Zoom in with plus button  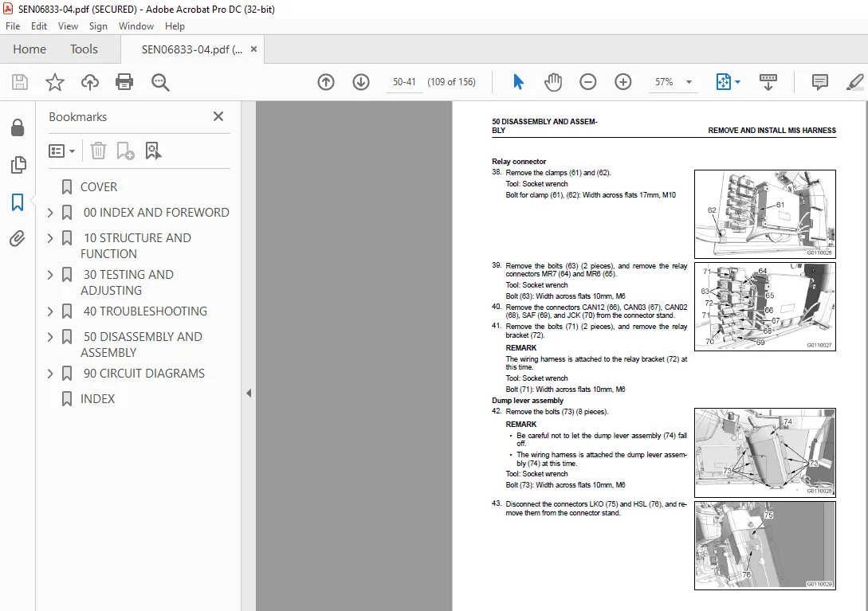(x=623, y=83)
